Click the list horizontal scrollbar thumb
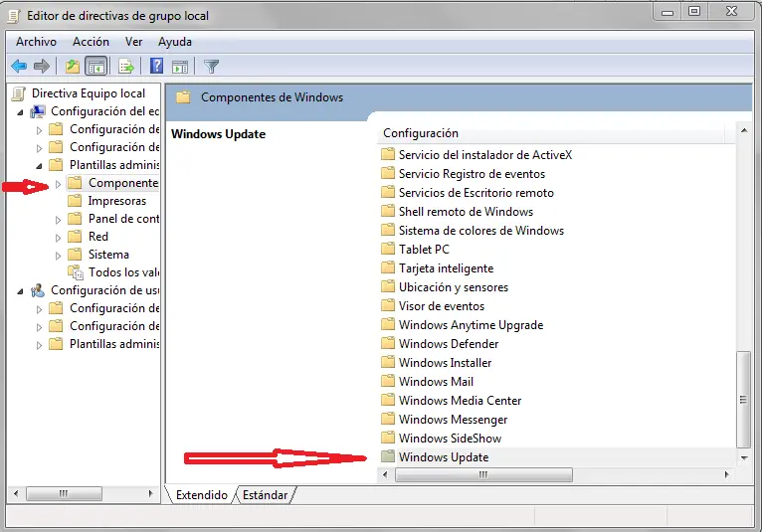762x532 pixels. click(483, 474)
